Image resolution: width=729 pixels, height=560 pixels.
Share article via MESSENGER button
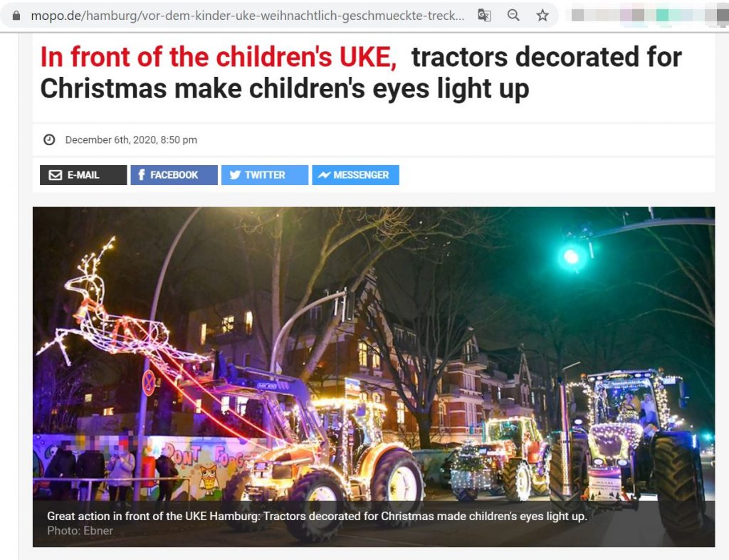(x=356, y=175)
